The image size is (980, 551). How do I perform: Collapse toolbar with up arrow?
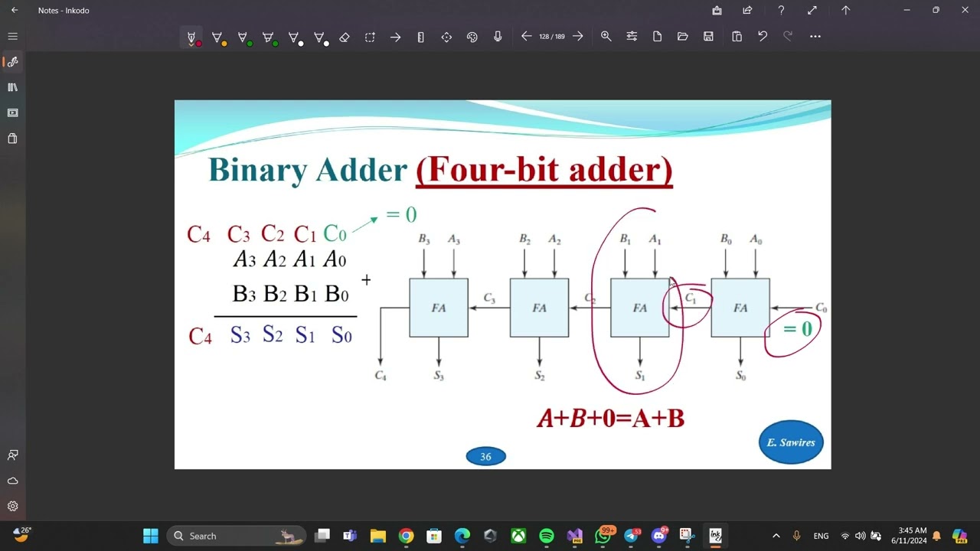point(845,10)
